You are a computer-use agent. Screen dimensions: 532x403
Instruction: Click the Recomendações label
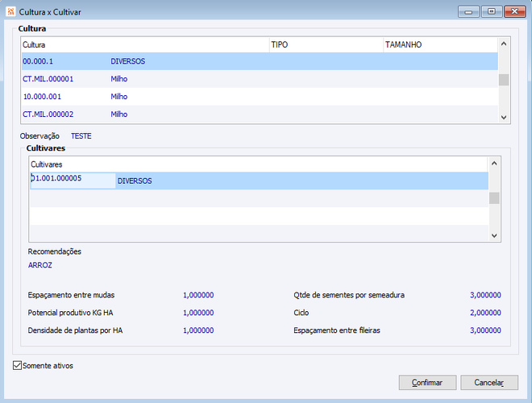pos(55,251)
